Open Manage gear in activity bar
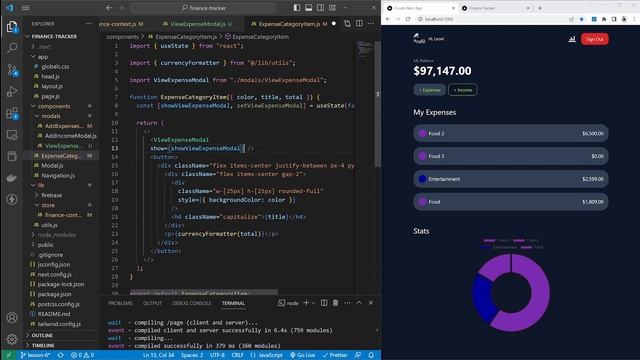Image resolution: width=640 pixels, height=360 pixels. pyautogui.click(x=12, y=339)
